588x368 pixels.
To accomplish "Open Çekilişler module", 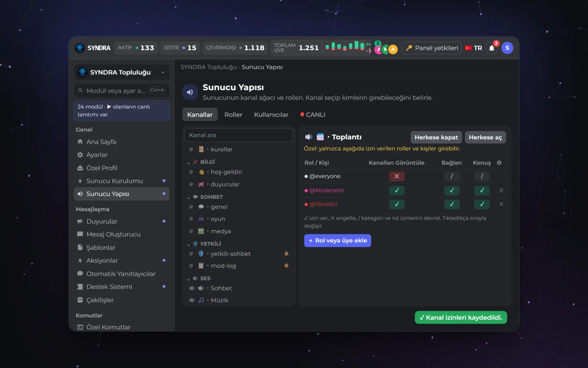I will coord(121,300).
